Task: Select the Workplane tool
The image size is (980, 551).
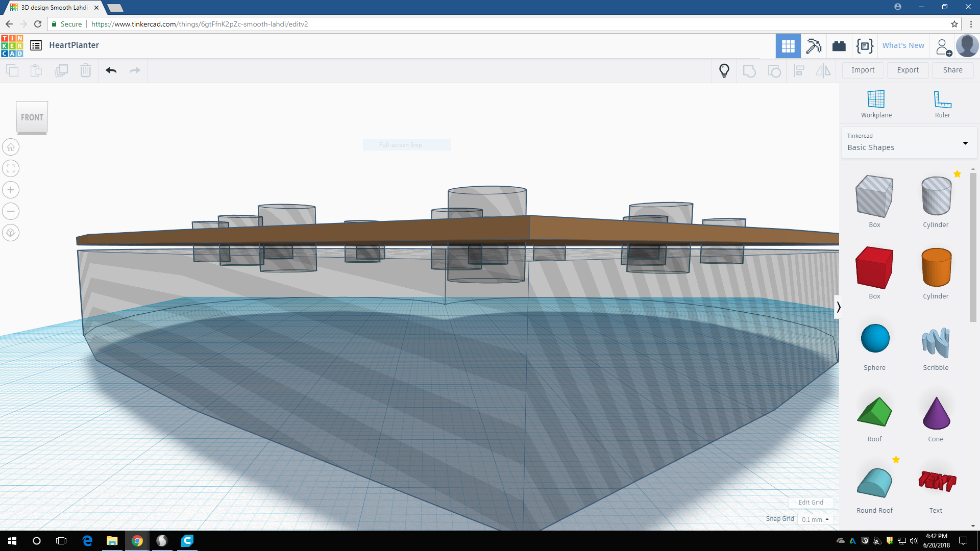Action: (x=876, y=104)
